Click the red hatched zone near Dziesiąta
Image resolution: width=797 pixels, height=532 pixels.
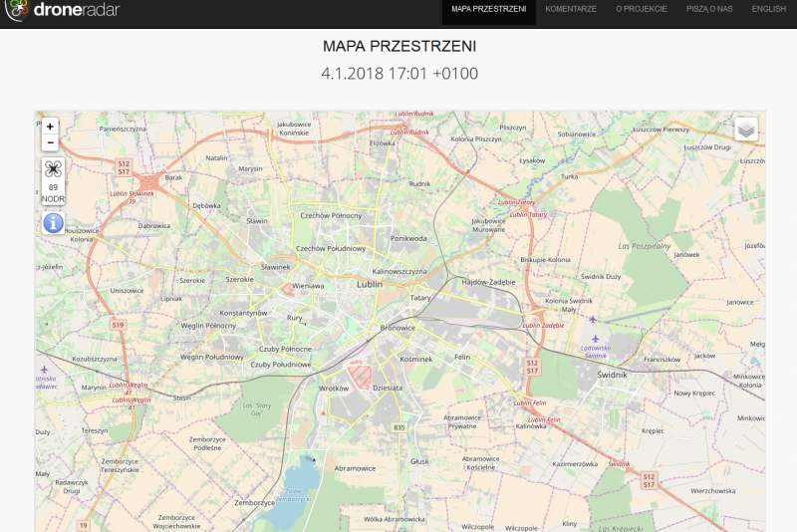(x=360, y=374)
